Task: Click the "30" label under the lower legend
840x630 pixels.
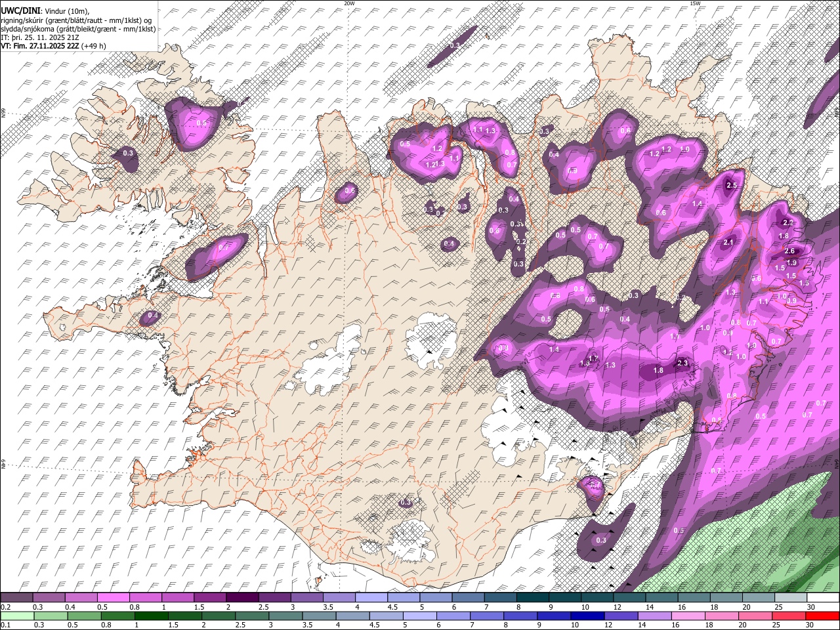Action: coord(811,625)
